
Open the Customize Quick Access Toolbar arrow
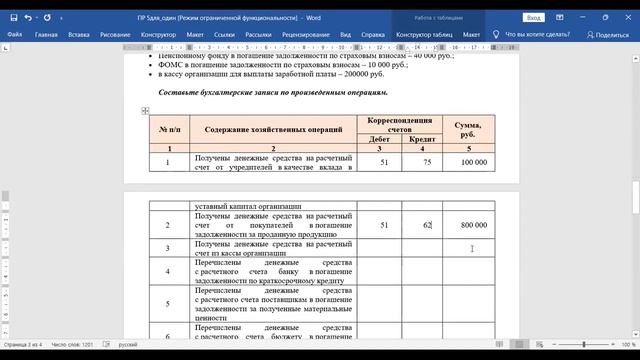point(61,18)
